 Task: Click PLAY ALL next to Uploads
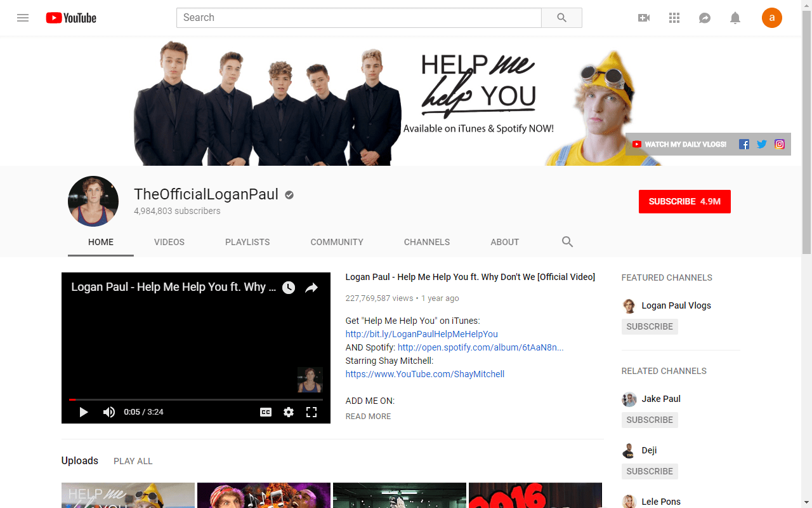pyautogui.click(x=133, y=461)
